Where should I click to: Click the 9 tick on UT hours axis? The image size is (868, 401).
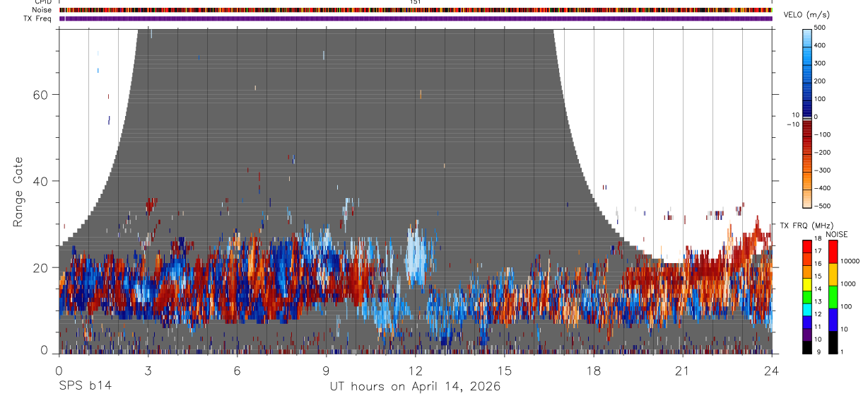pos(326,370)
